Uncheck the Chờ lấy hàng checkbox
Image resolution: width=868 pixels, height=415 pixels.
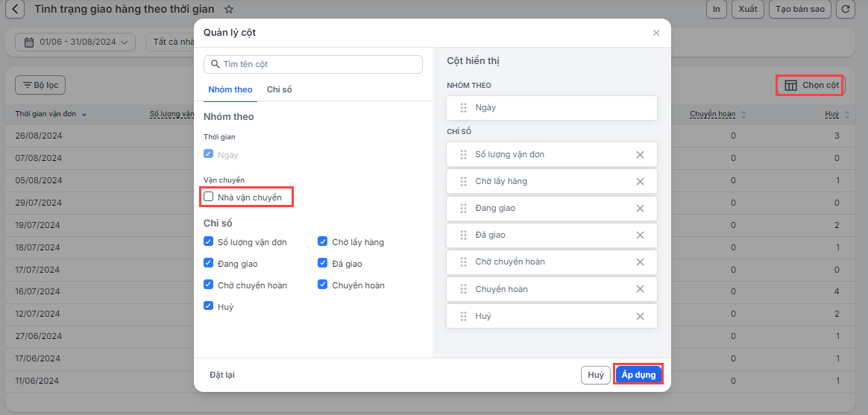[x=323, y=241]
